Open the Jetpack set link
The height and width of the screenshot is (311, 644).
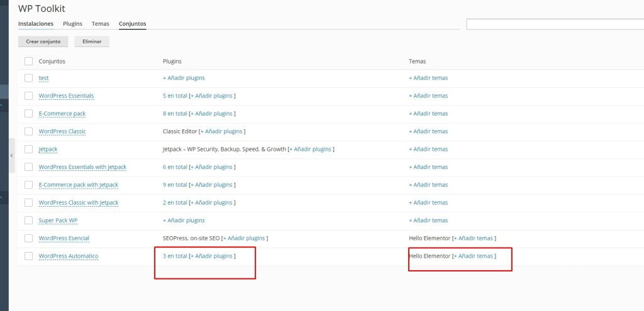click(48, 150)
